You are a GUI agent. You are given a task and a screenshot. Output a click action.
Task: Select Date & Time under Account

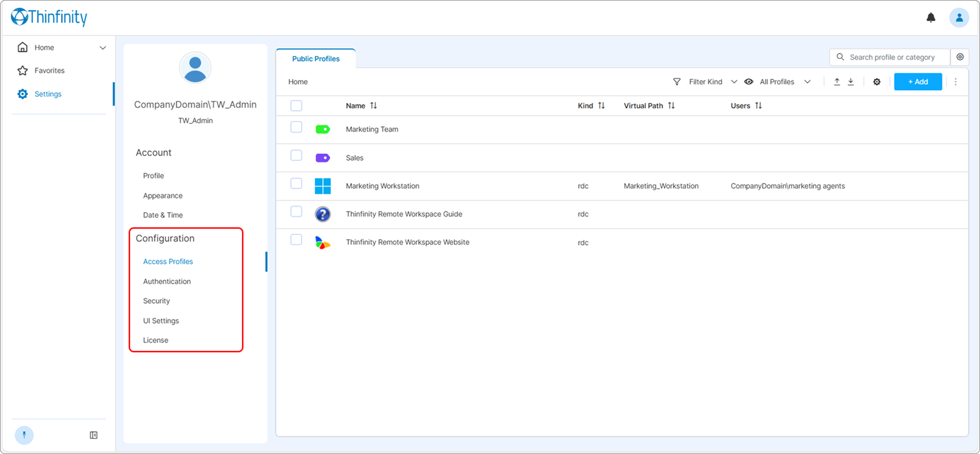(x=163, y=215)
